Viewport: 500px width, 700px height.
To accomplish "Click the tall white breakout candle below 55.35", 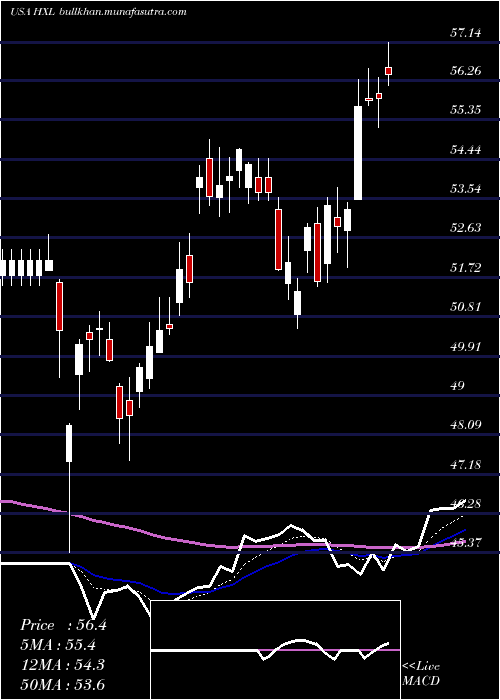I will [x=358, y=153].
